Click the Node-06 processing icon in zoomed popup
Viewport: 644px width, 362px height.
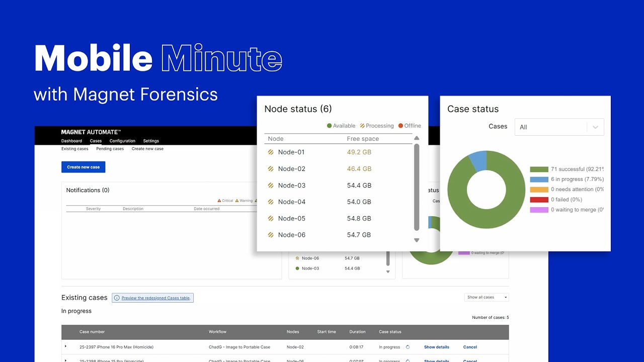[x=271, y=235]
